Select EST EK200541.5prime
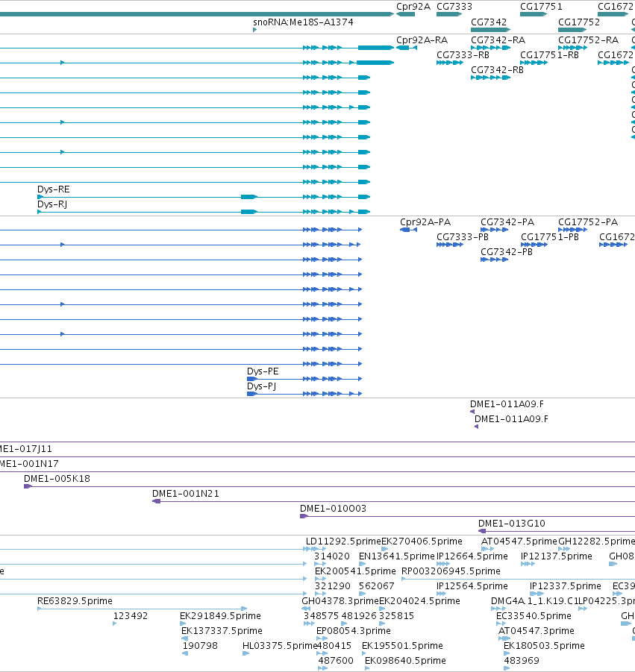The height and width of the screenshot is (672, 635). (320, 579)
